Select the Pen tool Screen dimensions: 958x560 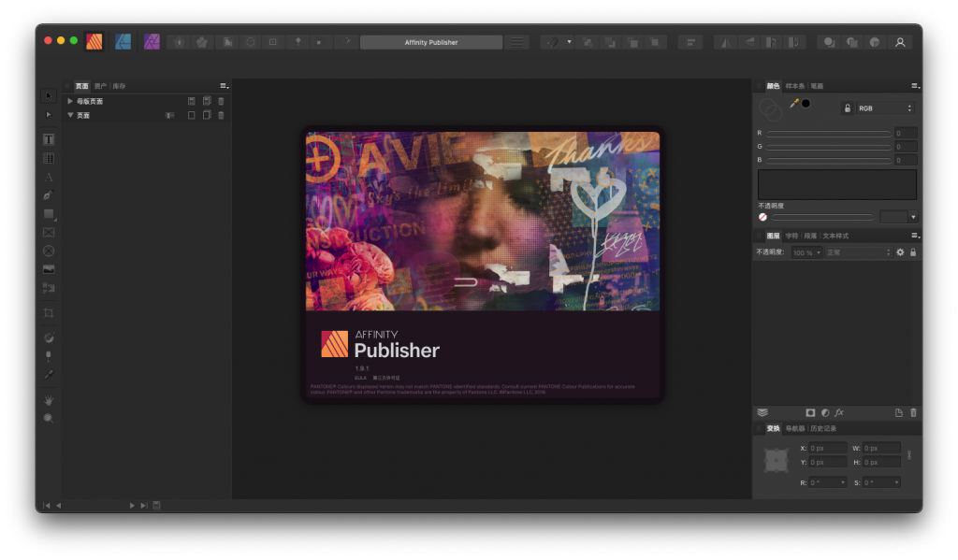coord(49,195)
